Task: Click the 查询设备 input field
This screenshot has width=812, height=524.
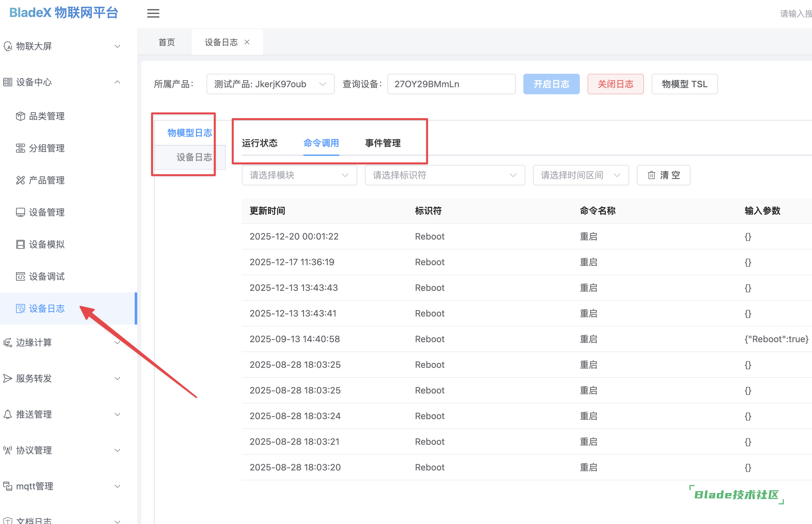Action: (x=451, y=84)
